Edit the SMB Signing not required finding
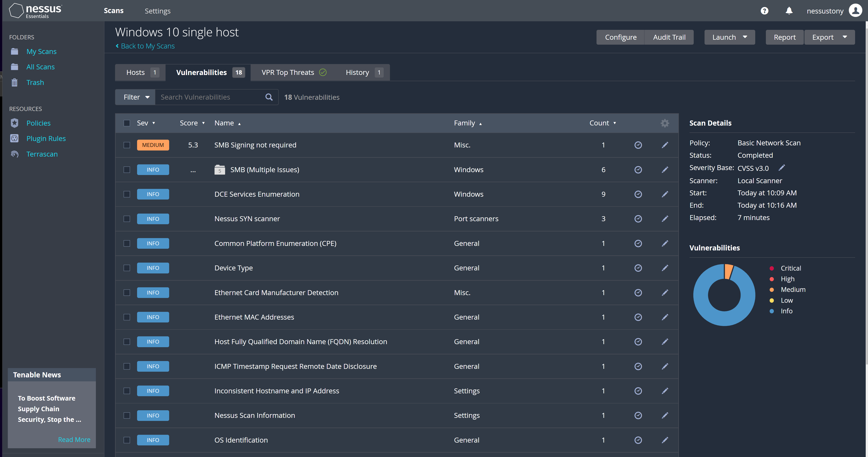The width and height of the screenshot is (868, 457). [x=665, y=145]
